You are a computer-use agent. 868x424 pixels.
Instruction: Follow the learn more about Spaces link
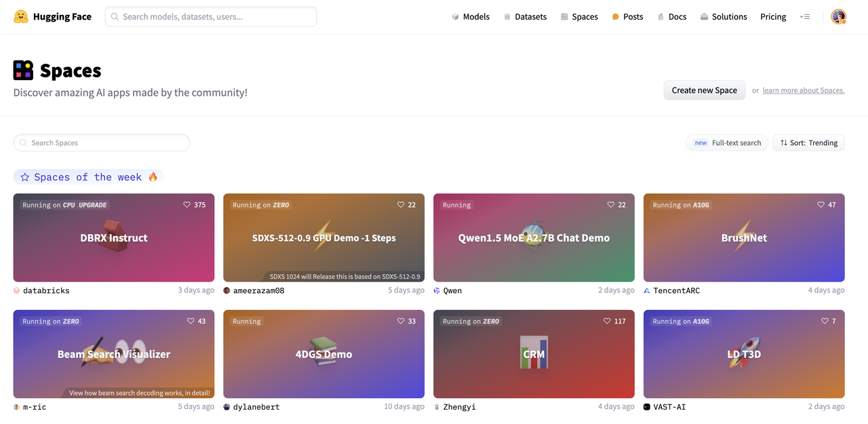coord(804,90)
